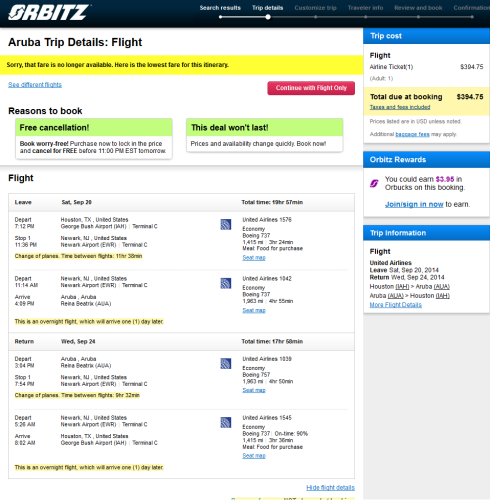
Task: Click AUA code in Houston > Aruba route
Action: [x=442, y=287]
